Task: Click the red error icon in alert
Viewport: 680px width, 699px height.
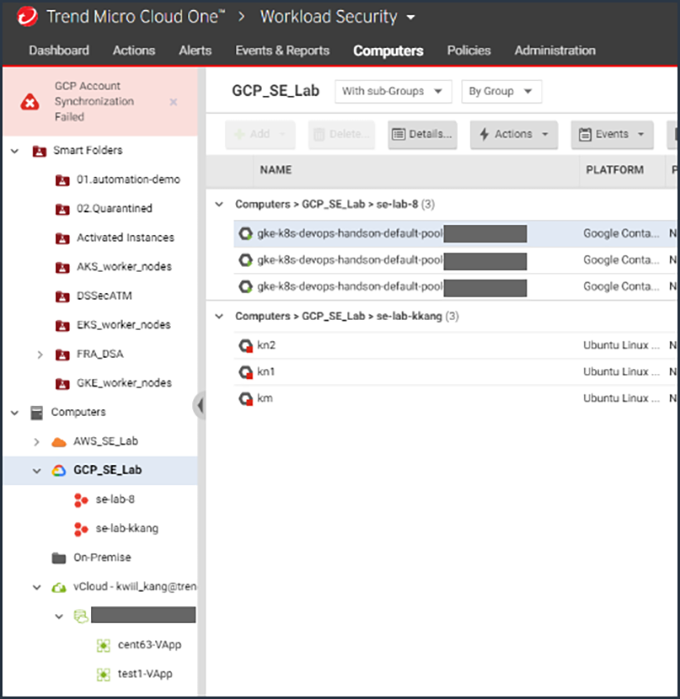Action: (31, 102)
